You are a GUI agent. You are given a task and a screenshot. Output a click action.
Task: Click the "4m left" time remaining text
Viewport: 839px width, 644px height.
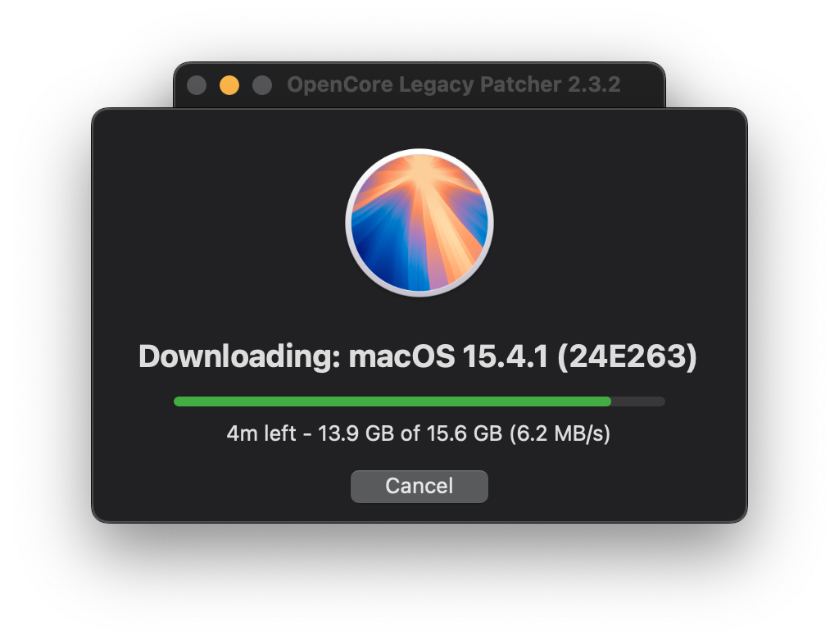pyautogui.click(x=261, y=433)
